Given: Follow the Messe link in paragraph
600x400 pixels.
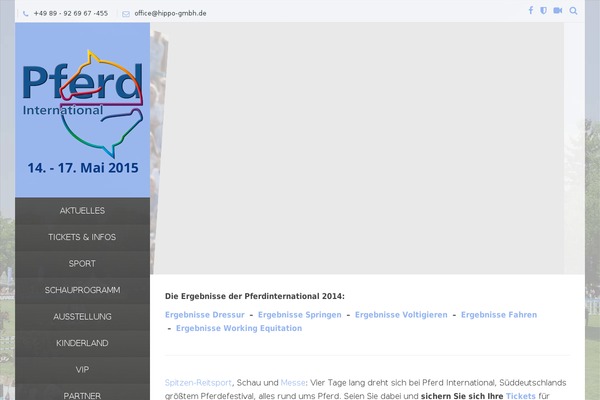Looking at the screenshot, I should pyautogui.click(x=293, y=383).
